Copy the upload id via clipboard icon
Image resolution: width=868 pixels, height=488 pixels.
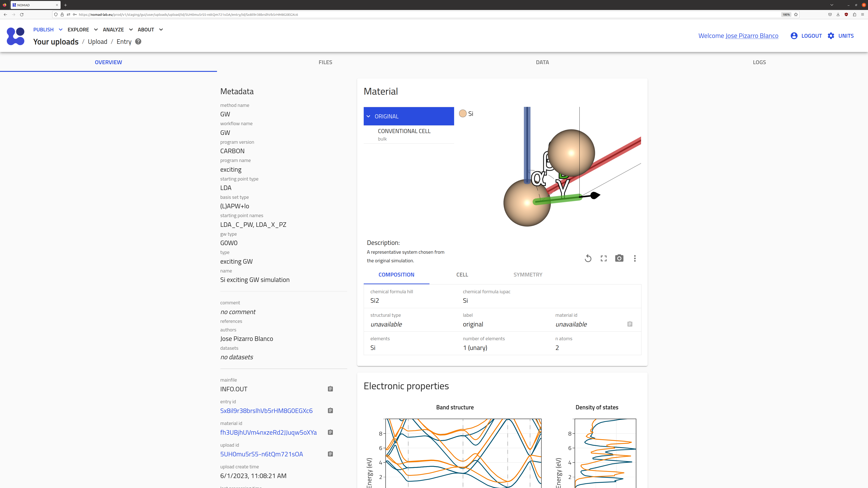[x=330, y=454]
